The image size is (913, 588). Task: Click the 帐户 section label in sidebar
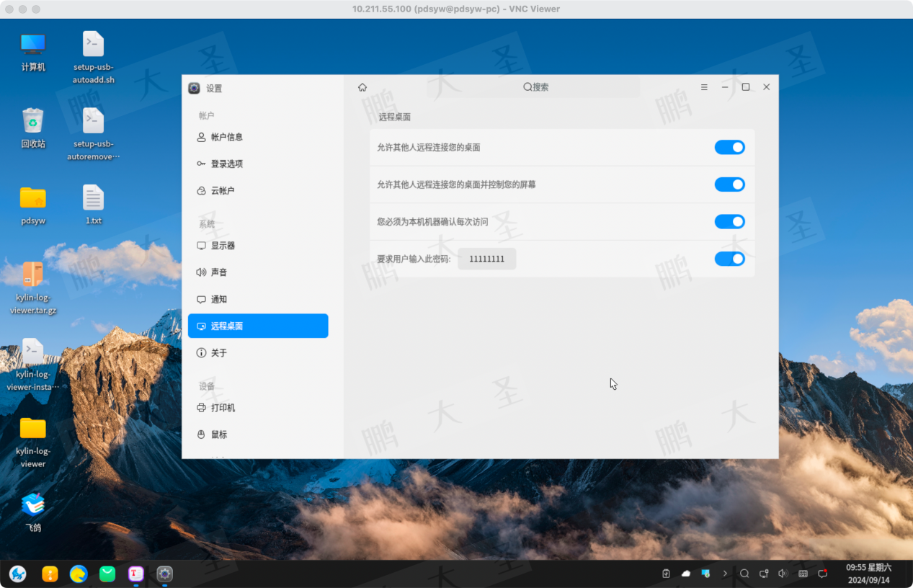[207, 115]
